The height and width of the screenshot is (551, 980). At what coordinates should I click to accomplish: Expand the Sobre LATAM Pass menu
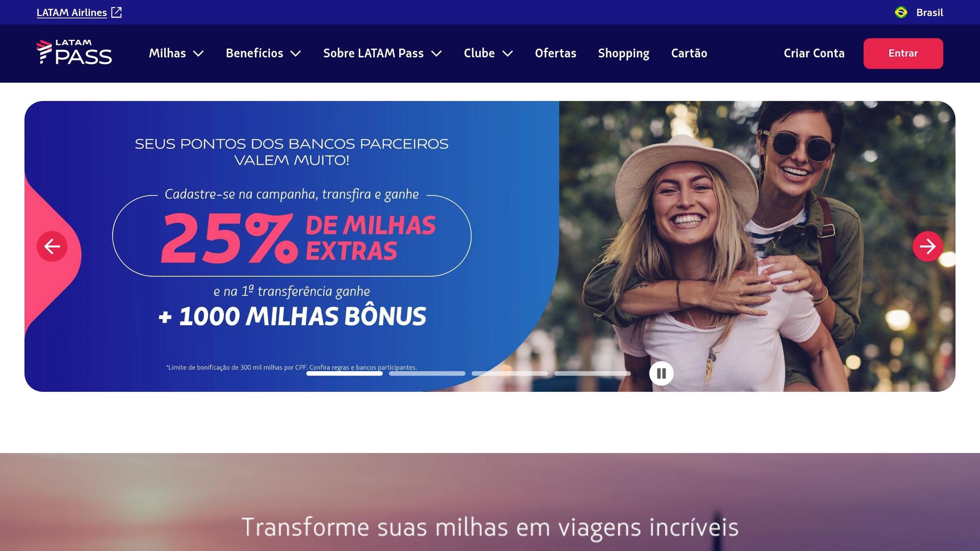pos(382,53)
